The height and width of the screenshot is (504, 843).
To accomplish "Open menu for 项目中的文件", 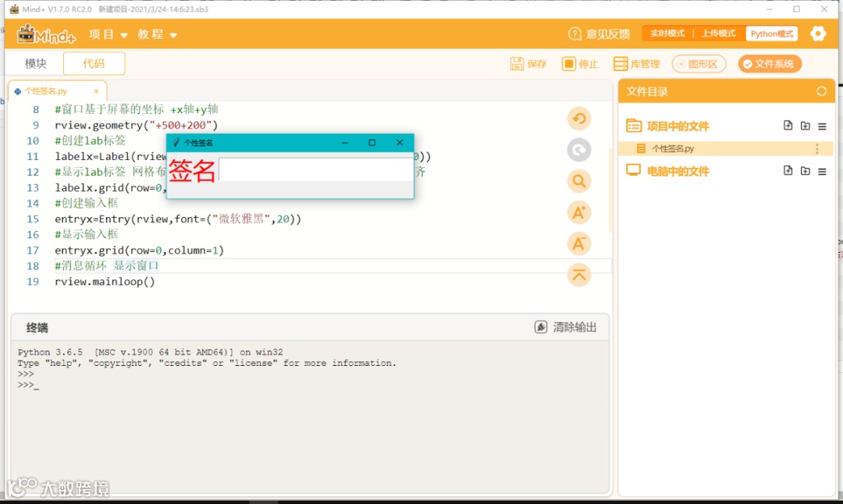I will point(822,126).
